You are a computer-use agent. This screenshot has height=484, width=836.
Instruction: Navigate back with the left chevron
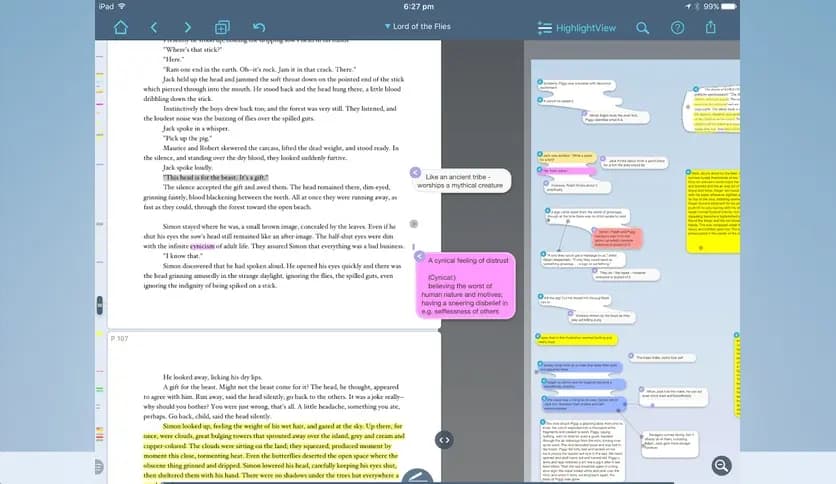pos(154,27)
